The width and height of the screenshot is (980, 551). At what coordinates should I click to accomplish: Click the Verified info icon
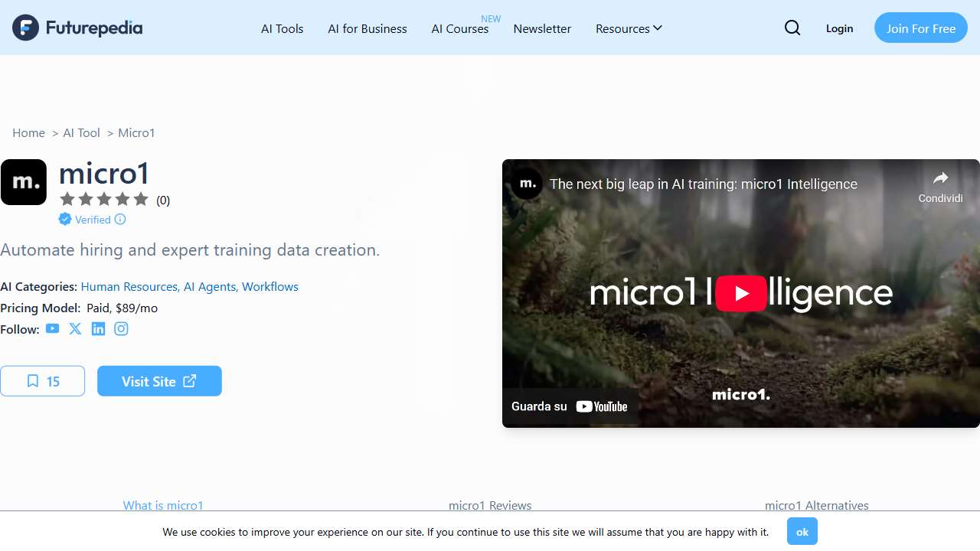click(120, 220)
